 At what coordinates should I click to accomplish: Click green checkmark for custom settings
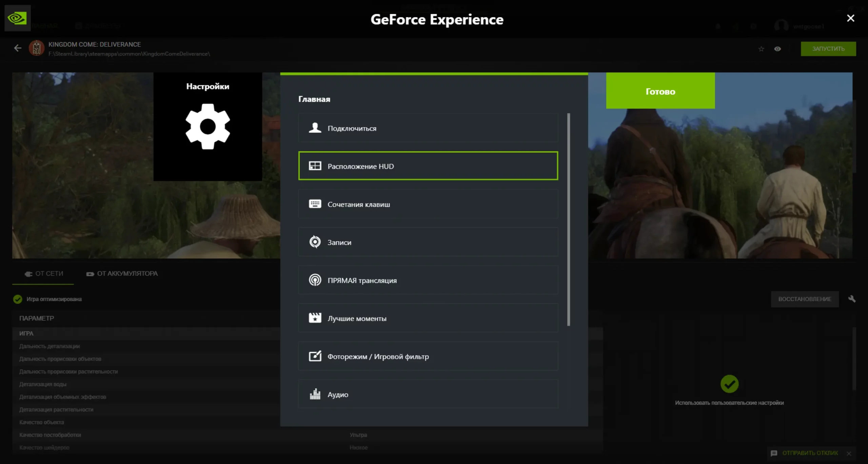pyautogui.click(x=729, y=384)
